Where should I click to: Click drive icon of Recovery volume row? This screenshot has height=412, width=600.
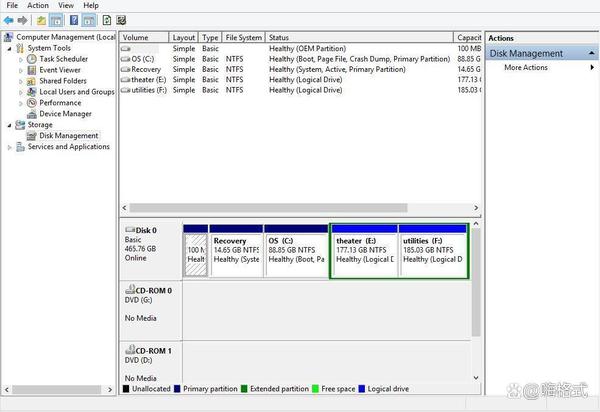126,70
